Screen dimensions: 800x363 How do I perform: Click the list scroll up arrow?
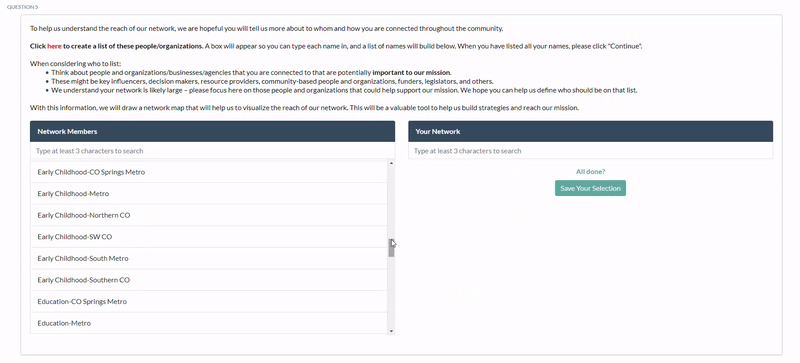tap(391, 163)
